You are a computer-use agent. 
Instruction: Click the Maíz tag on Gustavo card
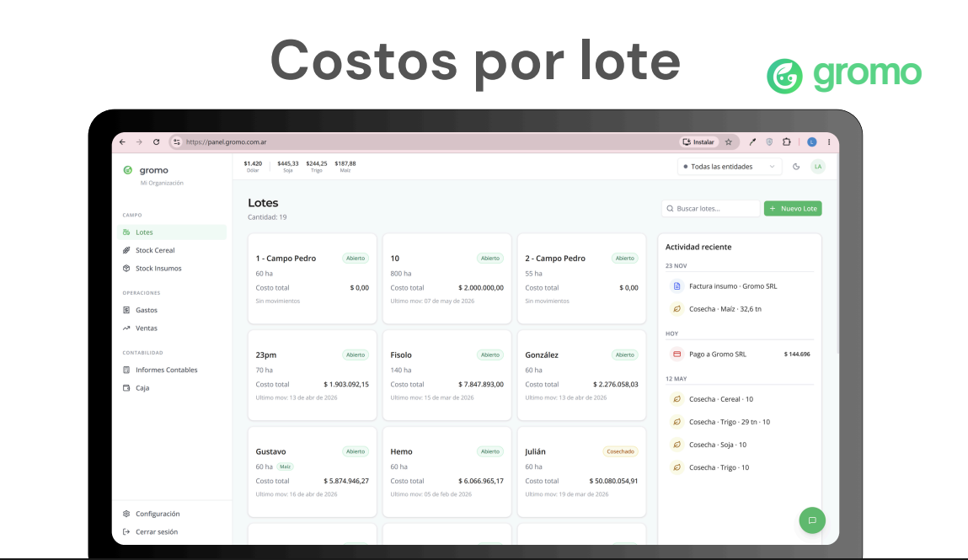pos(286,467)
